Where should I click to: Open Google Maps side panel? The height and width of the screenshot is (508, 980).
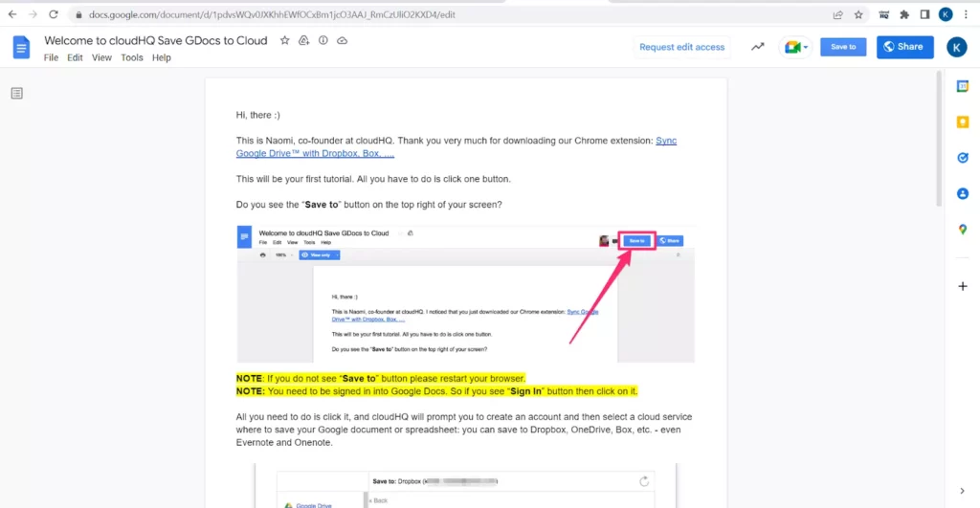tap(963, 230)
